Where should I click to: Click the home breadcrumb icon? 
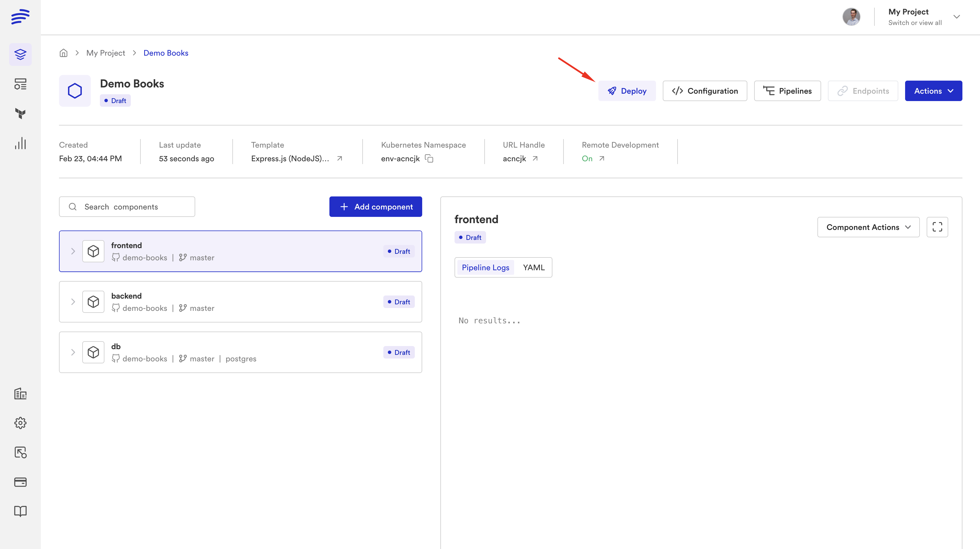(64, 53)
